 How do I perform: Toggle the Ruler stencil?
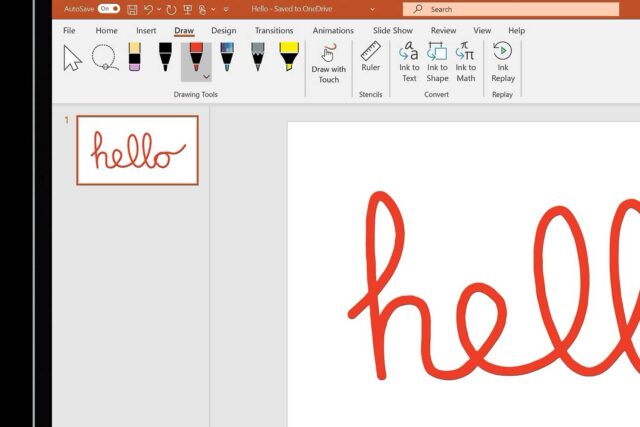(371, 56)
